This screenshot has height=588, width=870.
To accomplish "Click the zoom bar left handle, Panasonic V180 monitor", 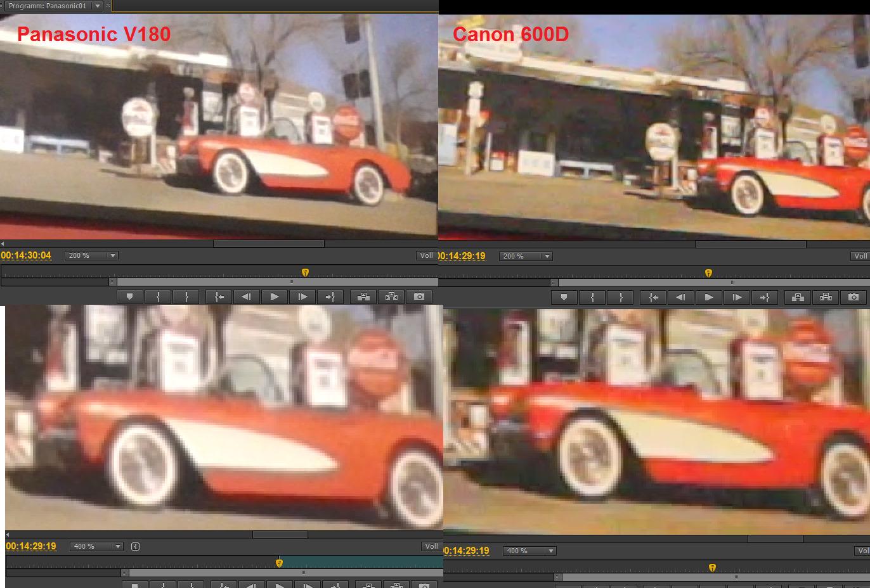I will [x=113, y=282].
